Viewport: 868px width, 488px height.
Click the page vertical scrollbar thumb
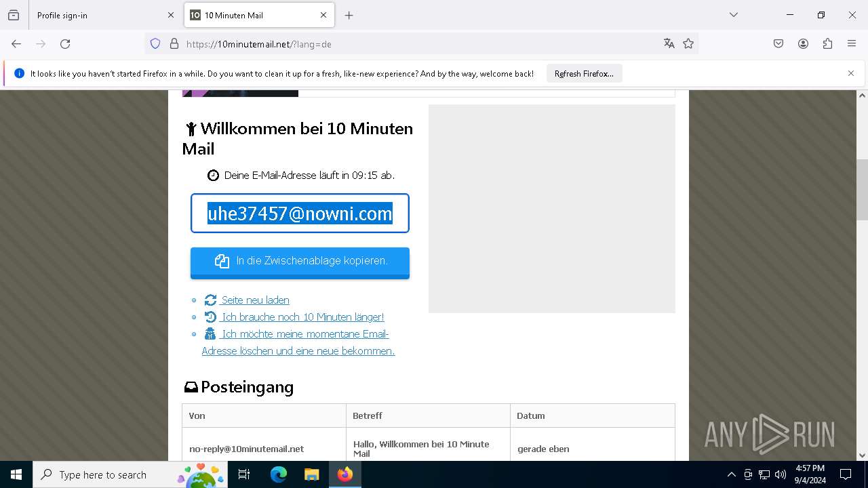tap(862, 190)
